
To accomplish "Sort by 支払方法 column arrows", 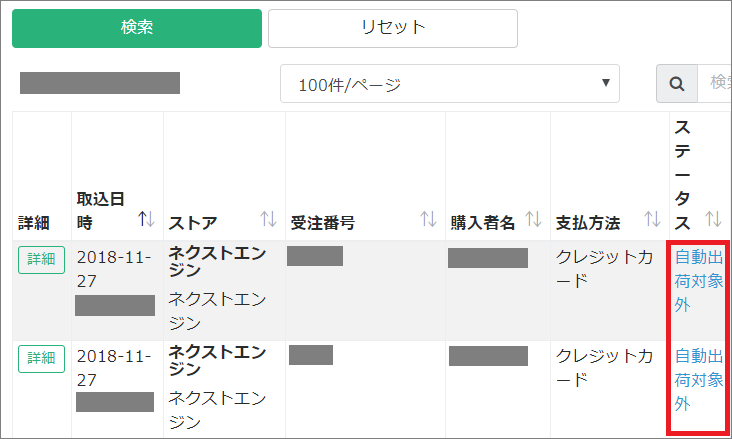I will pyautogui.click(x=652, y=219).
